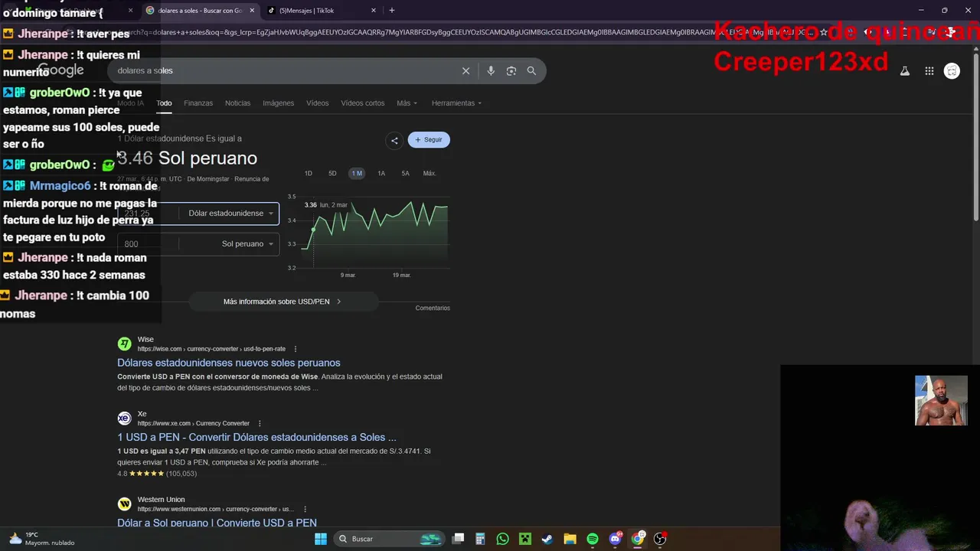Switch to the Imágenes tab

[x=279, y=103]
